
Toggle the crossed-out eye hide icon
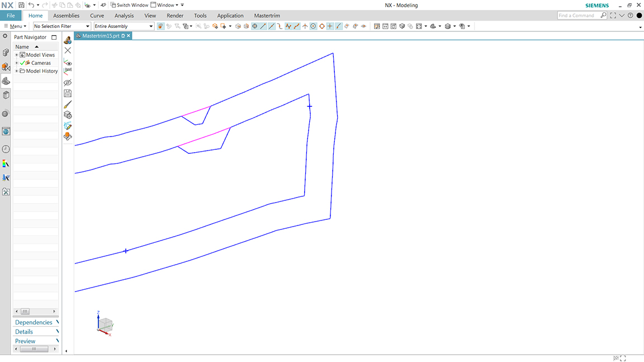click(x=68, y=82)
